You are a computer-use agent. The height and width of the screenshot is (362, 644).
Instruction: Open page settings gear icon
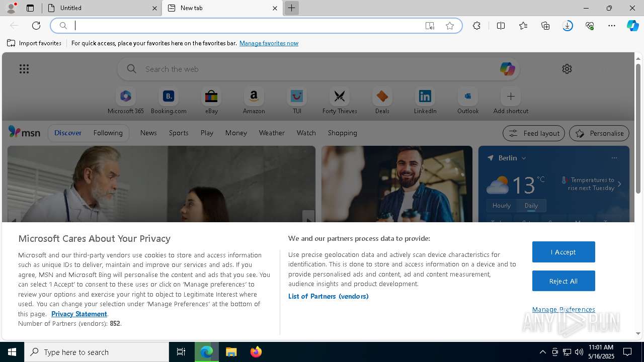click(x=567, y=69)
